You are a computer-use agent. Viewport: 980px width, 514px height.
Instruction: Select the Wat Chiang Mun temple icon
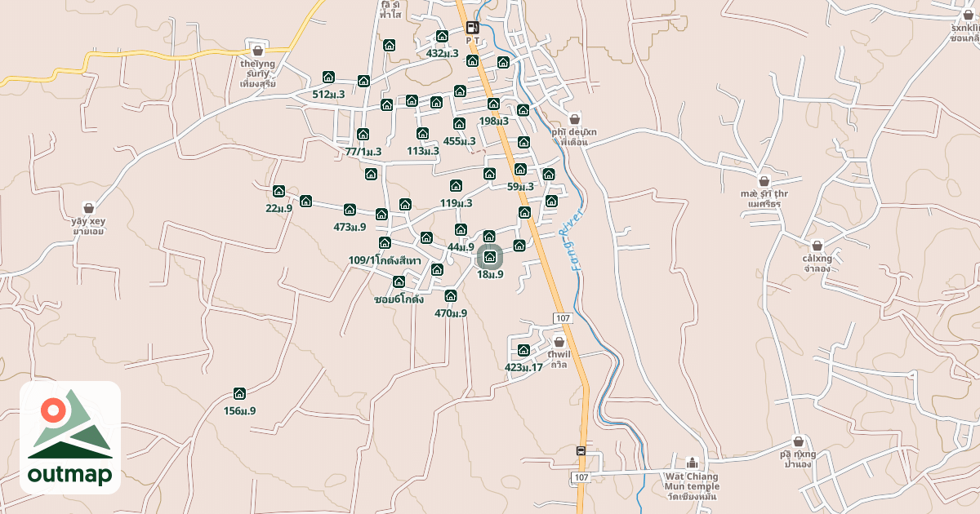click(x=693, y=463)
